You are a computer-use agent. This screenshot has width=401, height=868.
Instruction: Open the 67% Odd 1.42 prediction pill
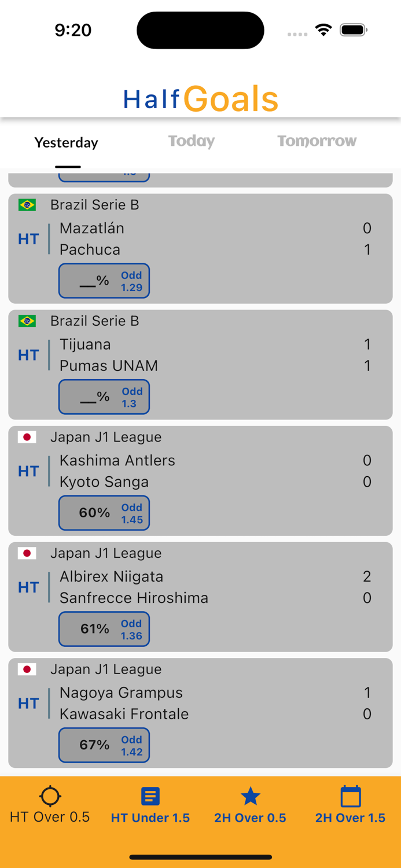click(x=104, y=745)
